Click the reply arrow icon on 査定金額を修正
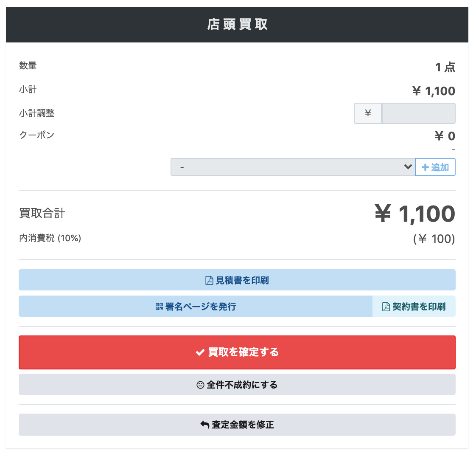476x462 pixels. click(x=205, y=425)
